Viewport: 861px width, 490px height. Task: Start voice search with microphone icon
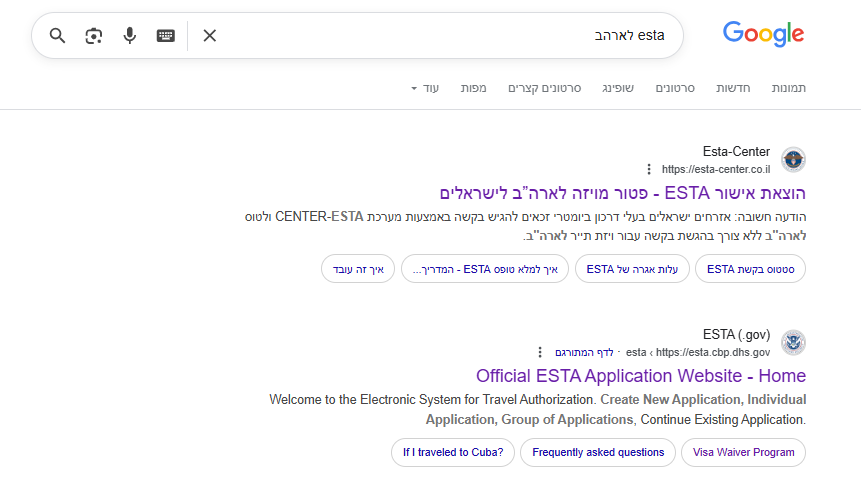click(130, 36)
